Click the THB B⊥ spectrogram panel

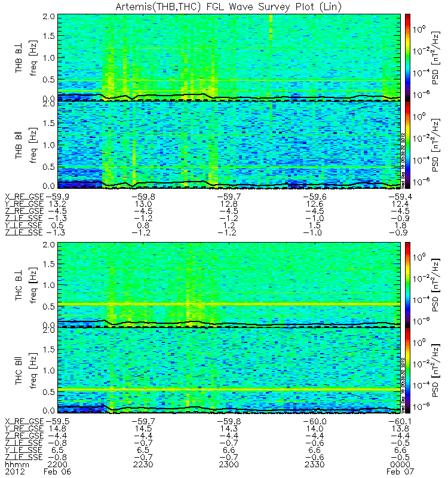pyautogui.click(x=229, y=57)
